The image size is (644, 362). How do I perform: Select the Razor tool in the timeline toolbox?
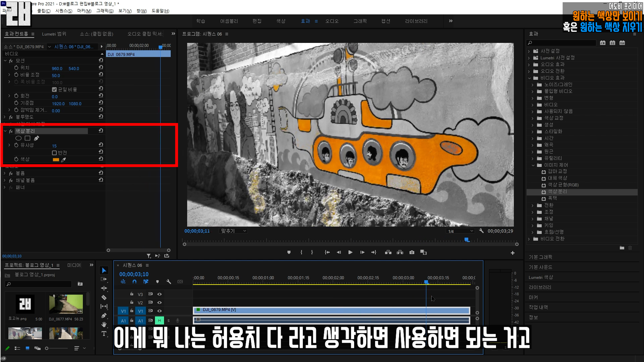(x=104, y=297)
